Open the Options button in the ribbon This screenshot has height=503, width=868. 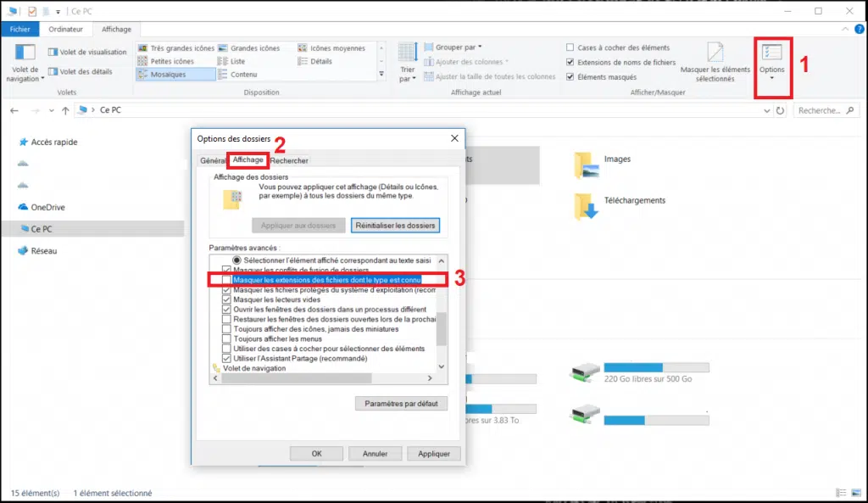[x=771, y=61]
